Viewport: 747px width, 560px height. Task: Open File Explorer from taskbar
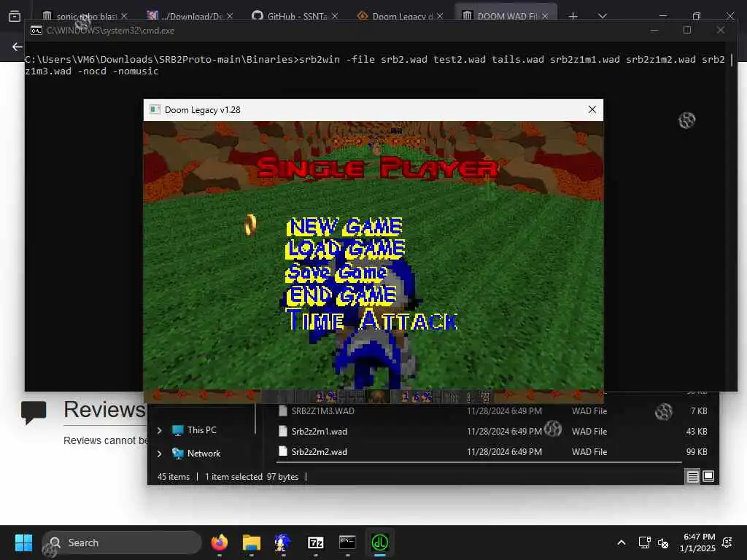(251, 542)
